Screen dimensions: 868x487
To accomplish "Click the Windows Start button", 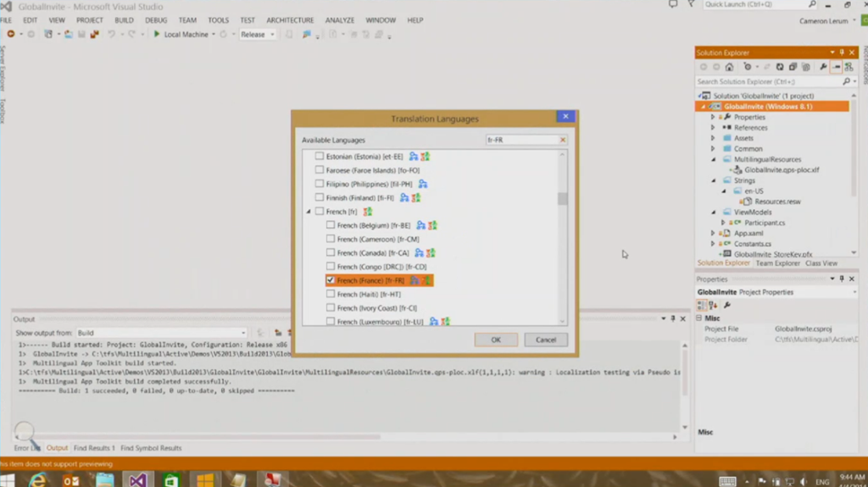I will [7, 480].
